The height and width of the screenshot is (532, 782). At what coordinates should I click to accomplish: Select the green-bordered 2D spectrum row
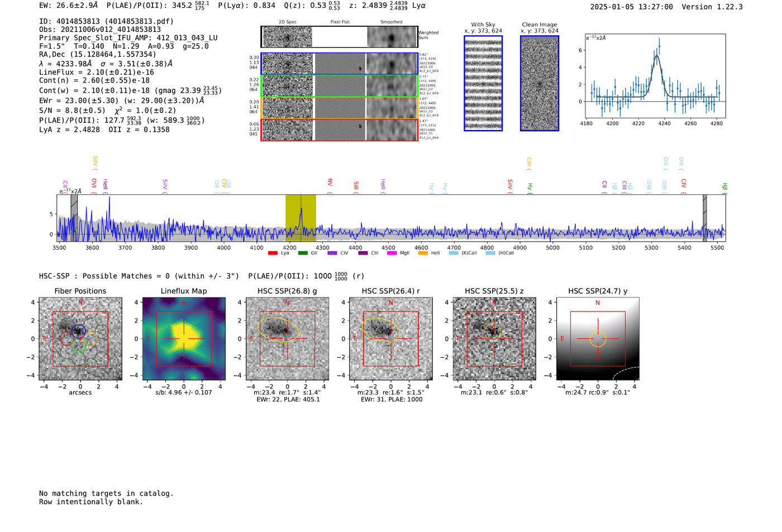coord(340,86)
